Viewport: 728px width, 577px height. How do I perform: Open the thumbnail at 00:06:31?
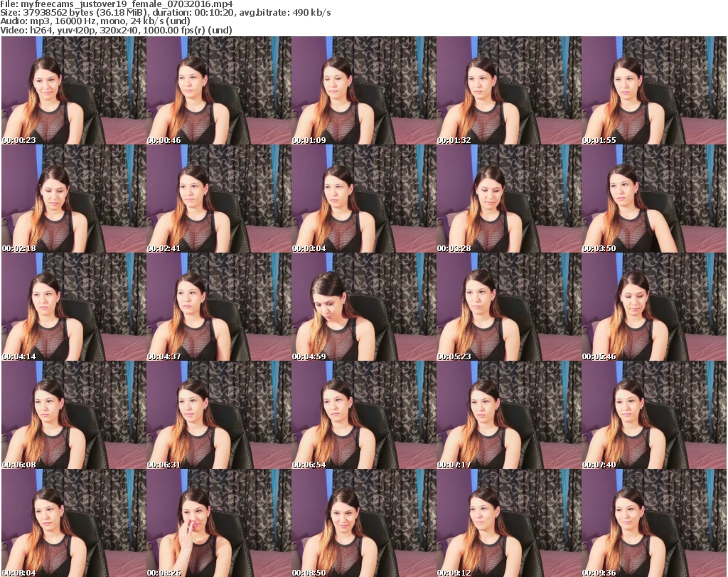point(219,415)
